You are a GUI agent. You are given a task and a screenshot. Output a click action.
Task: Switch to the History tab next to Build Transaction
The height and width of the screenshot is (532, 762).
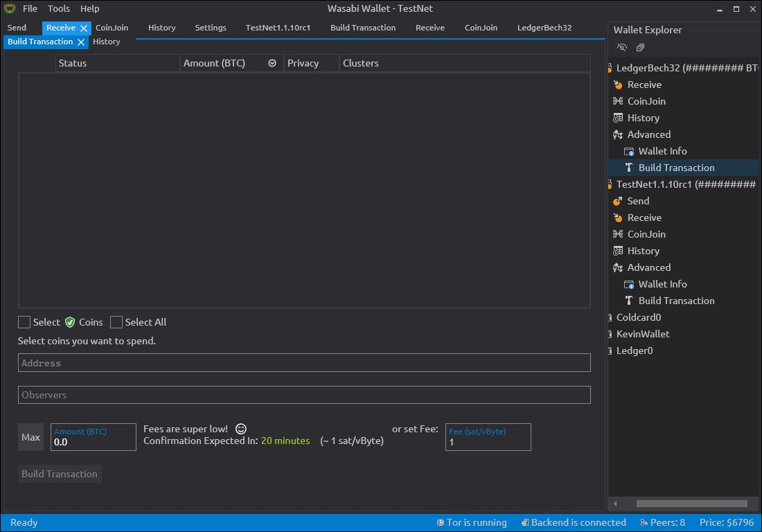[107, 42]
